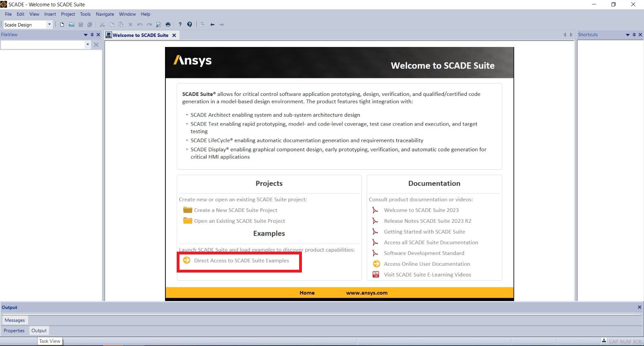This screenshot has height=346, width=644.
Task: Close the Output panel
Action: tap(640, 307)
